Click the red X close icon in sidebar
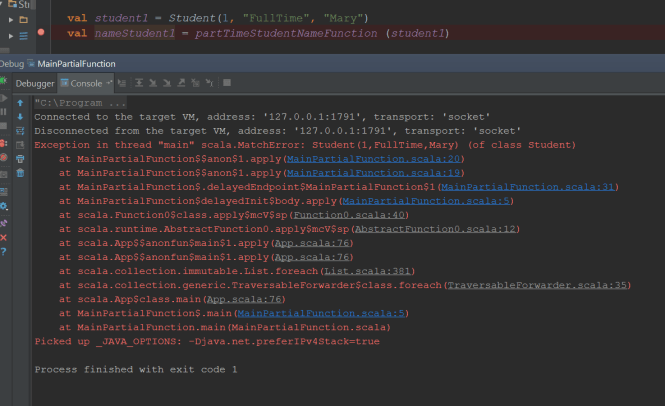 3,238
